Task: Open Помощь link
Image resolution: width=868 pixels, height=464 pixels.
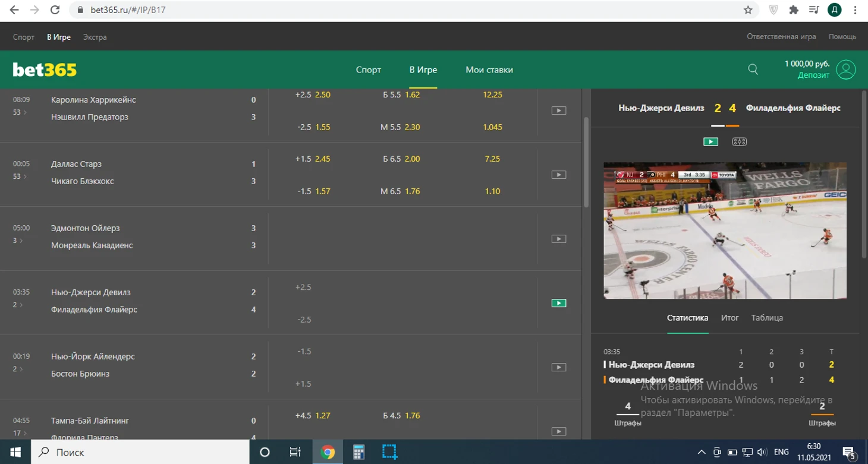Action: [x=842, y=37]
